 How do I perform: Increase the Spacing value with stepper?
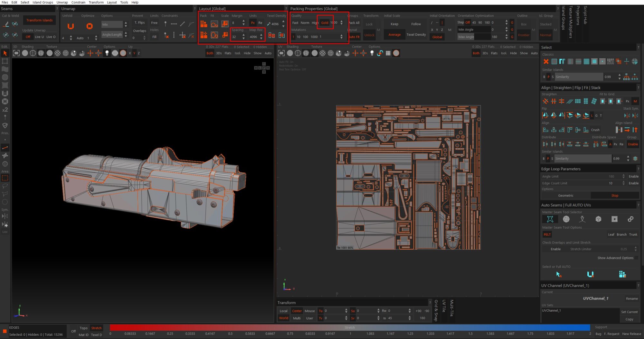pos(243,35)
